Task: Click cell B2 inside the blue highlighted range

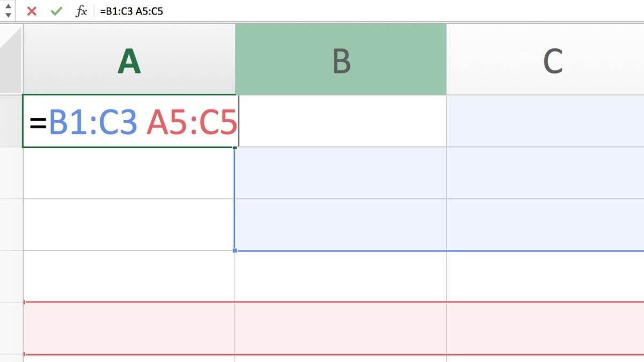Action: tap(341, 172)
